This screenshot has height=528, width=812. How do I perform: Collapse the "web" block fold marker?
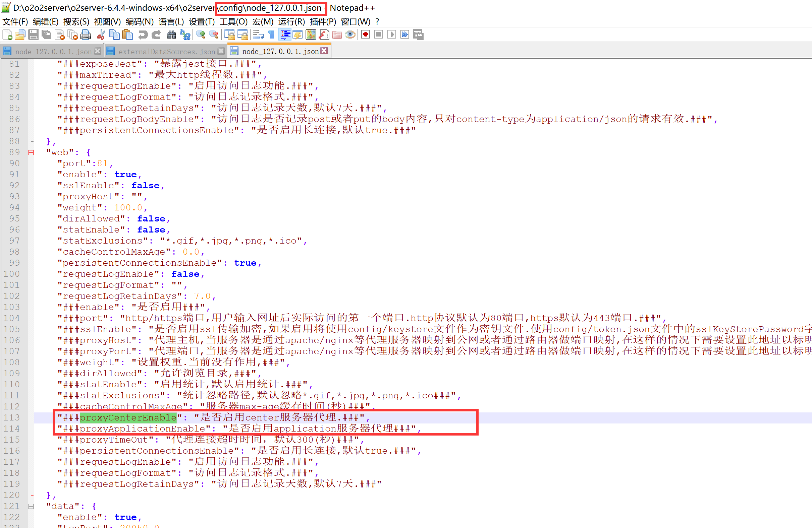tap(31, 152)
